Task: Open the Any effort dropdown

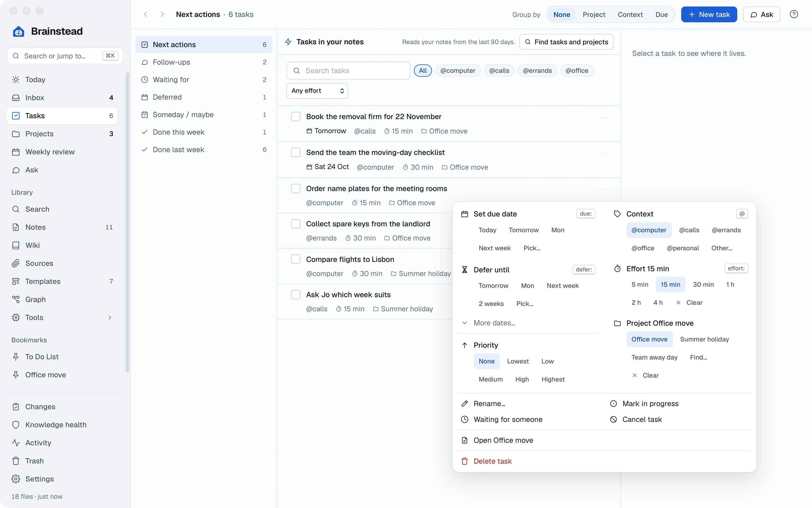Action: (x=317, y=91)
